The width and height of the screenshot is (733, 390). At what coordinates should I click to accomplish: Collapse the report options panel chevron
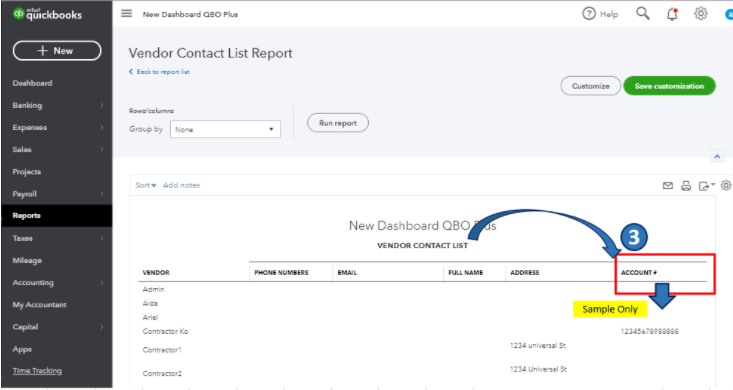(x=717, y=156)
